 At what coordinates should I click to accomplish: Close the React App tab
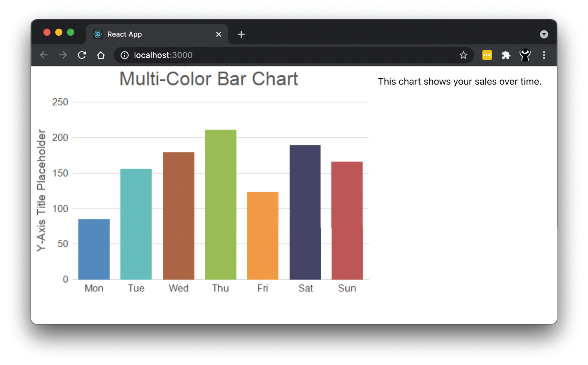(x=218, y=34)
